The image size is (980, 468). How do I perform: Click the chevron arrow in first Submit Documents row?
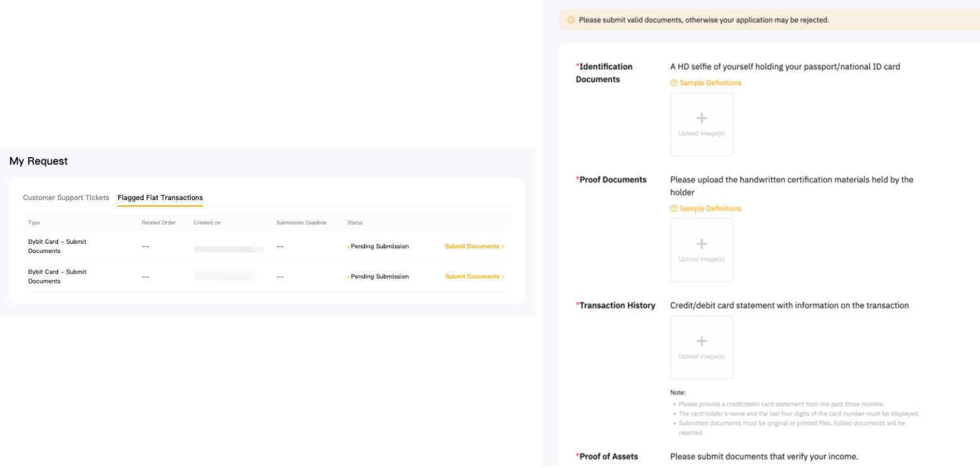pos(503,247)
